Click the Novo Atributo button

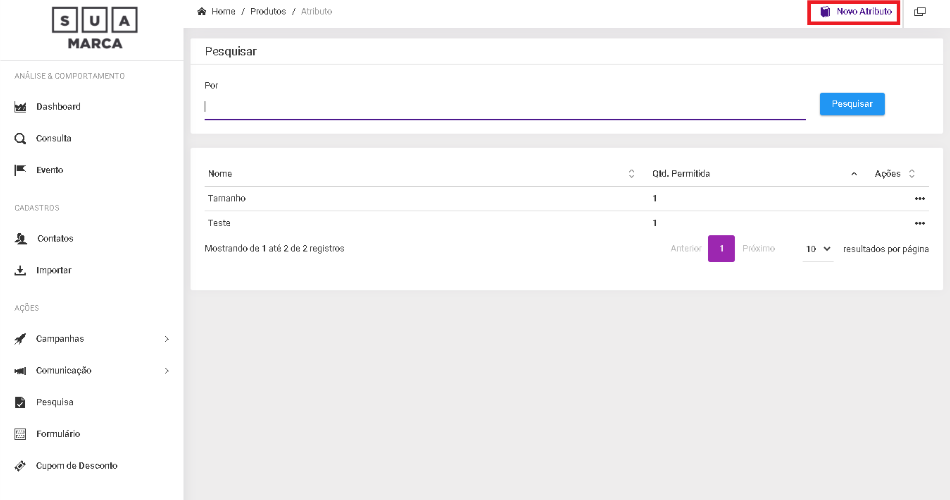pyautogui.click(x=855, y=12)
